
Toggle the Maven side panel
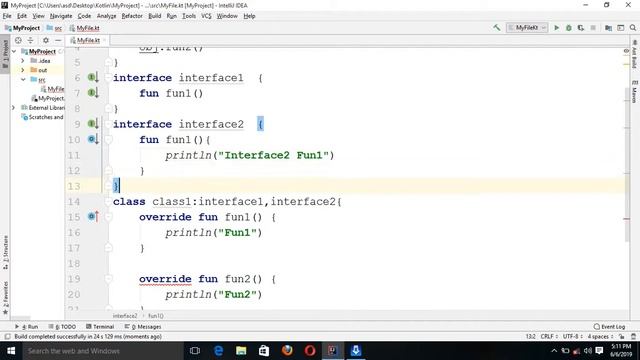click(x=634, y=91)
